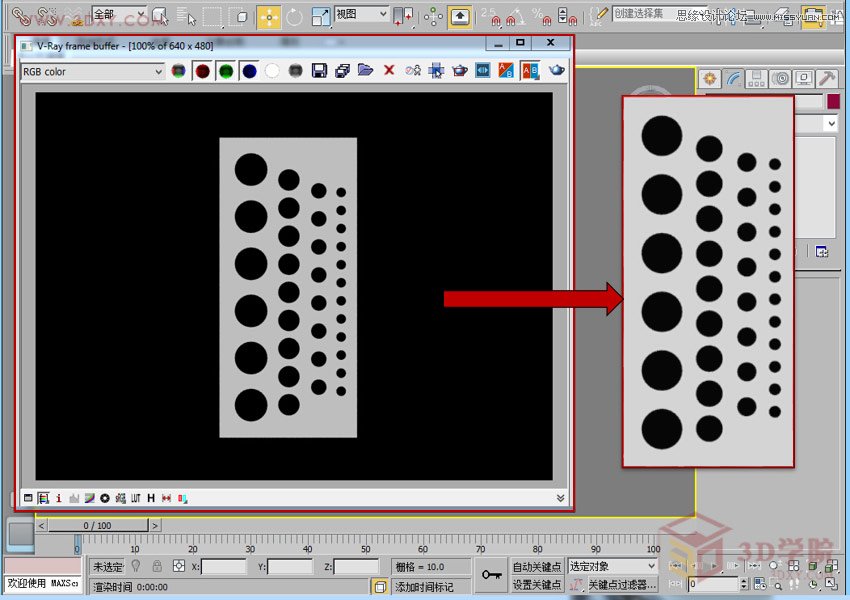Clear the V-Ray frame buffer image

click(389, 70)
